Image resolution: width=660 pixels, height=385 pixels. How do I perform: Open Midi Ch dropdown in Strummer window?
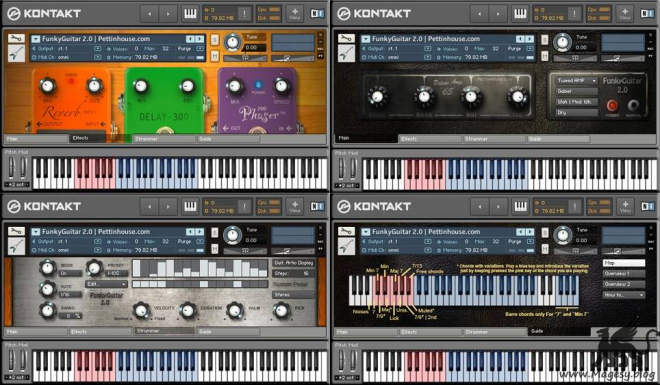(98, 250)
